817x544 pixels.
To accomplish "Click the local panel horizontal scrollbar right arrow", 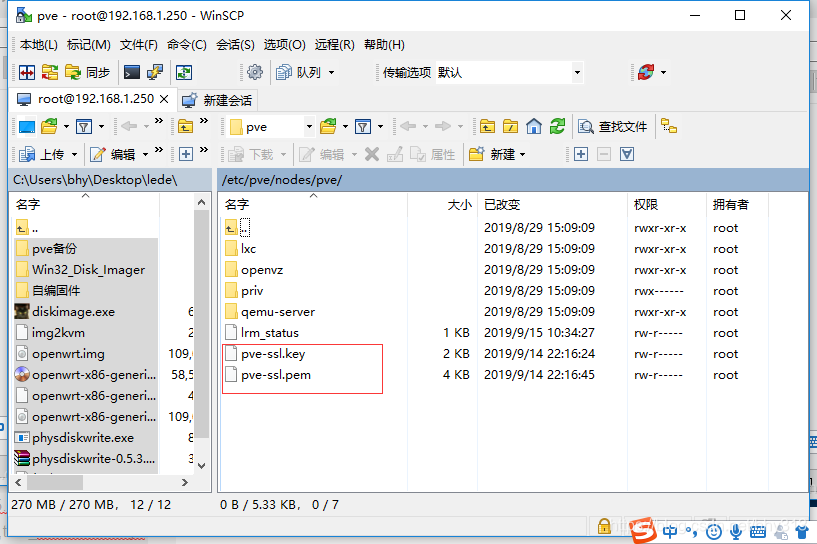I will tap(184, 483).
